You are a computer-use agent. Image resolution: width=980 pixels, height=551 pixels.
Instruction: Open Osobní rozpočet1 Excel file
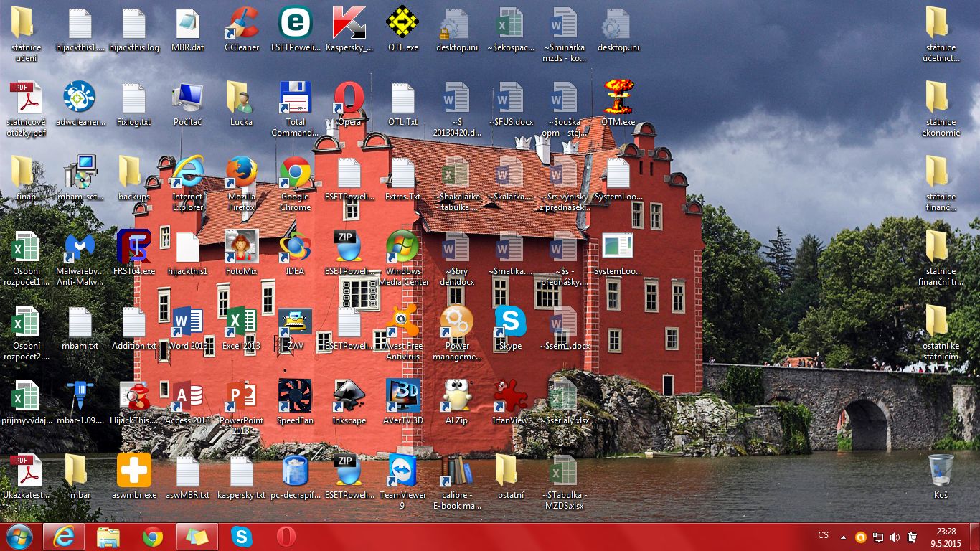pos(27,258)
